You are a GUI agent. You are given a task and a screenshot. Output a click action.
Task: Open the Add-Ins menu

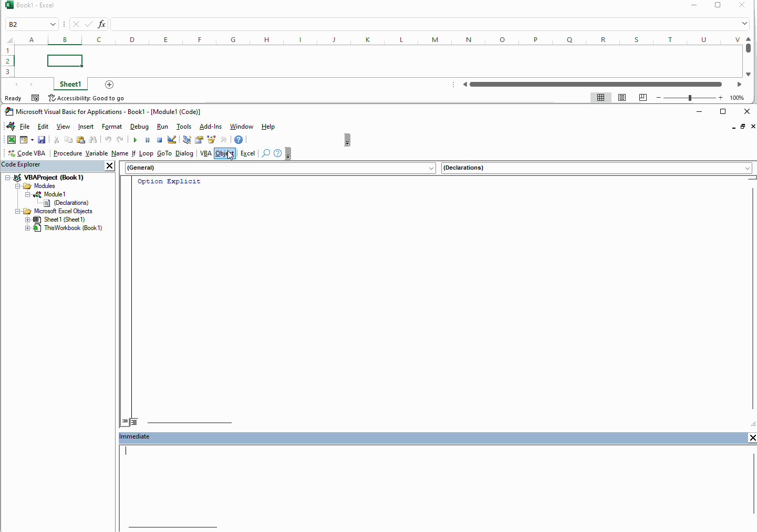coord(211,127)
